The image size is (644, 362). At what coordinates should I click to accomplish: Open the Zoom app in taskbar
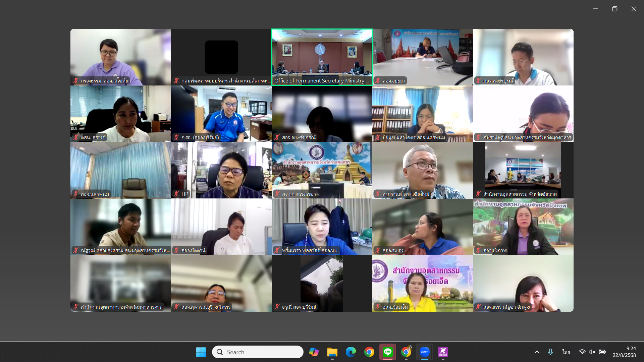pos(425,352)
